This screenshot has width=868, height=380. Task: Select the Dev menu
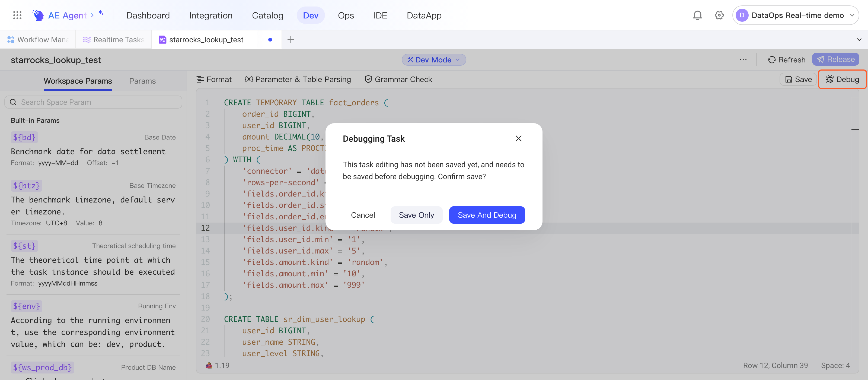point(310,15)
